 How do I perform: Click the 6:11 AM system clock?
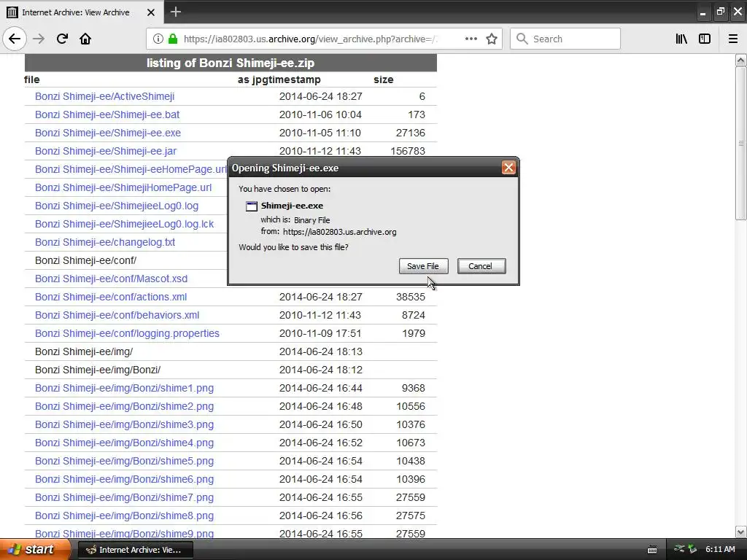tap(720, 550)
